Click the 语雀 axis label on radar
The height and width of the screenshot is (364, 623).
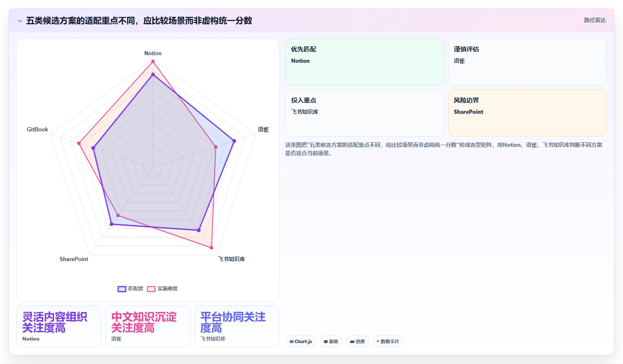(x=263, y=129)
